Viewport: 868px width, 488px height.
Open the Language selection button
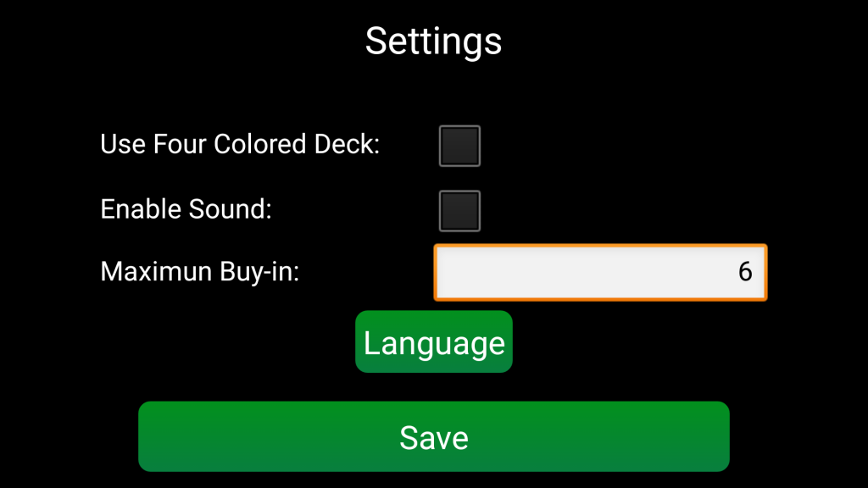pyautogui.click(x=434, y=342)
